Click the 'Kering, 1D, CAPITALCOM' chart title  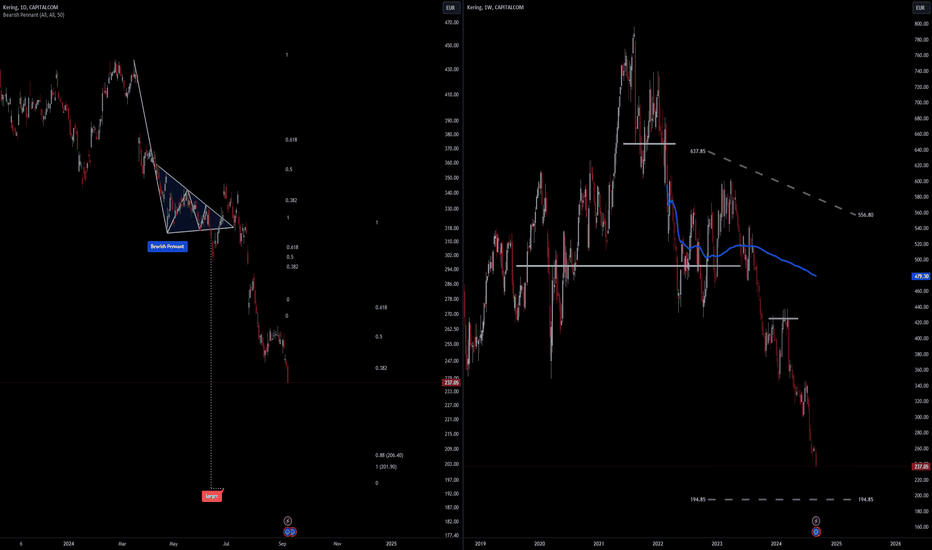[x=30, y=7]
